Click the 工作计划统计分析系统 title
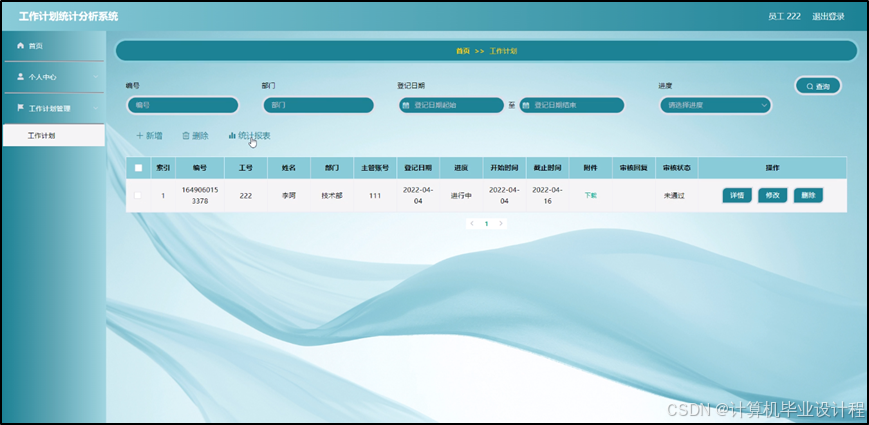The width and height of the screenshot is (869, 425). click(69, 16)
